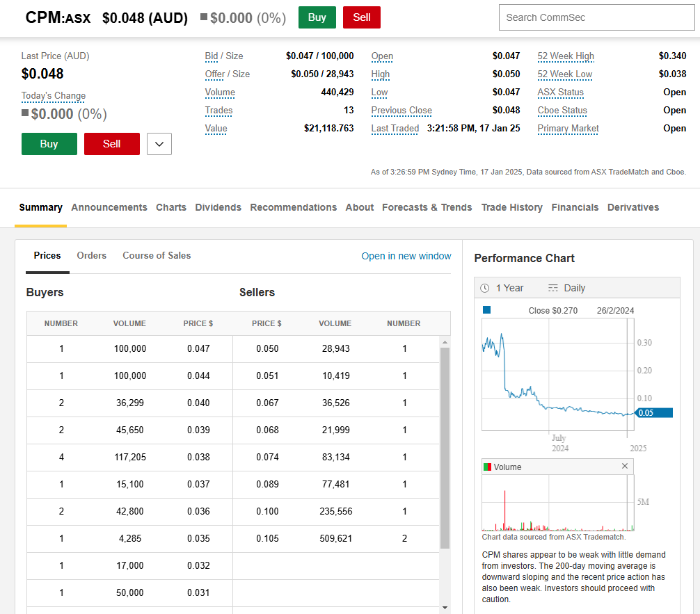The image size is (700, 614).
Task: Click the green Buy button in header
Action: click(317, 17)
